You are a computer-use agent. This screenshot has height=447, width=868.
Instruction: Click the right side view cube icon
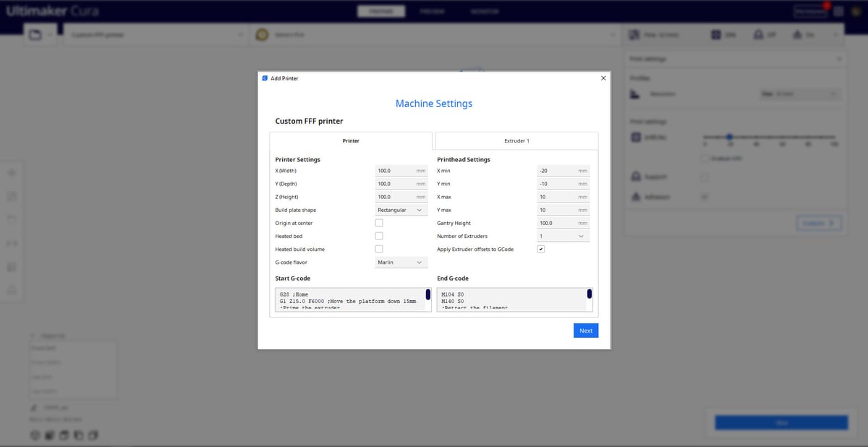(x=92, y=435)
